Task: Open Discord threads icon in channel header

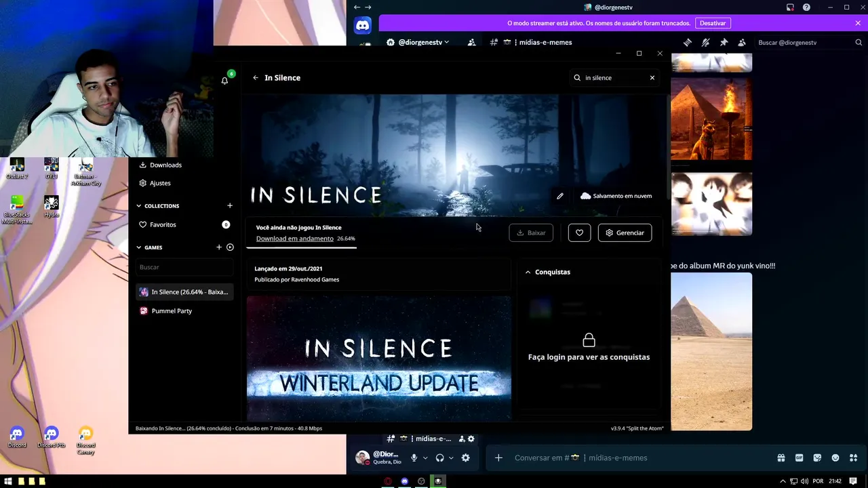Action: [687, 42]
